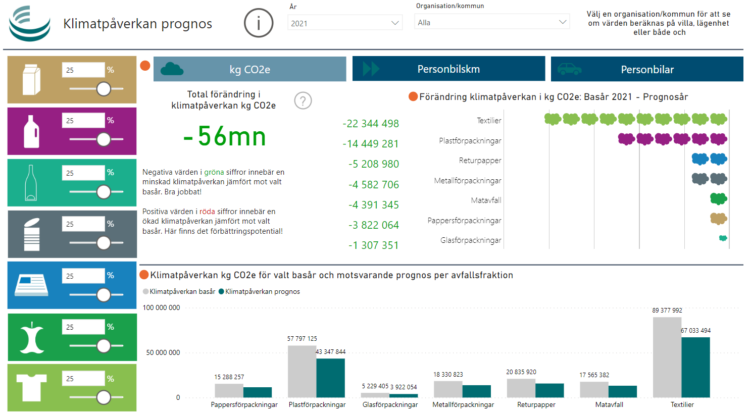The height and width of the screenshot is (413, 750).
Task: Click the apple core food waste icon
Action: (x=32, y=336)
